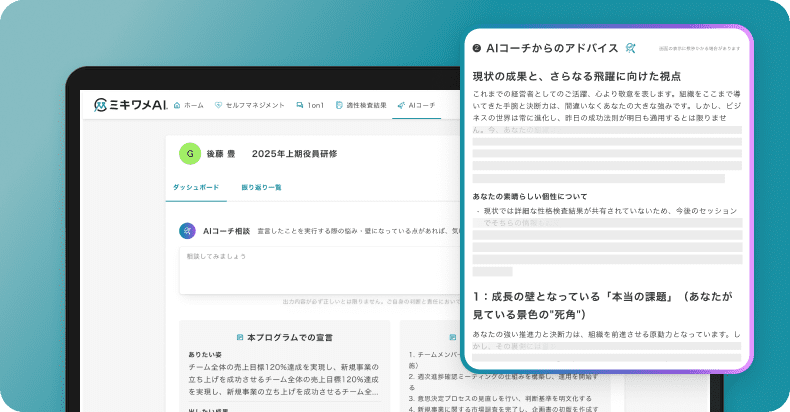Click the document icon beside 適性検査結果
Screen dimensions: 790x412
click(x=339, y=105)
